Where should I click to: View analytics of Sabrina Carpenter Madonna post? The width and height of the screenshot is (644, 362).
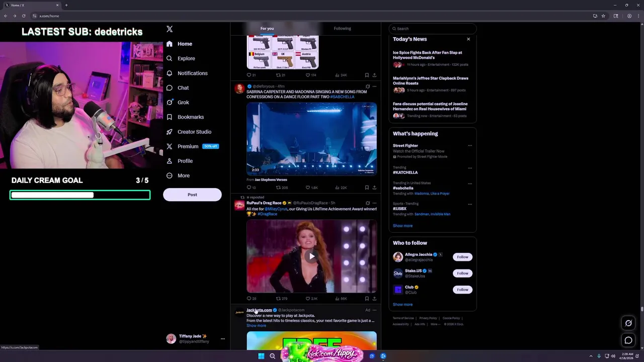click(341, 188)
